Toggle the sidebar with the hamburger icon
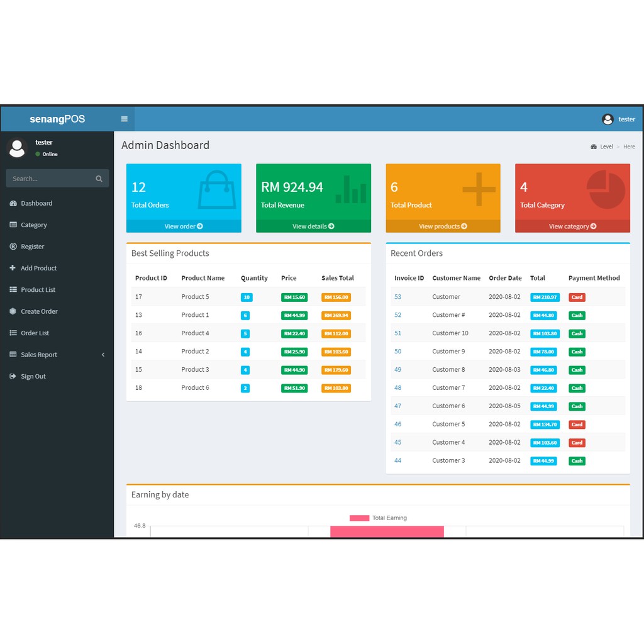644x644 pixels. pyautogui.click(x=124, y=119)
